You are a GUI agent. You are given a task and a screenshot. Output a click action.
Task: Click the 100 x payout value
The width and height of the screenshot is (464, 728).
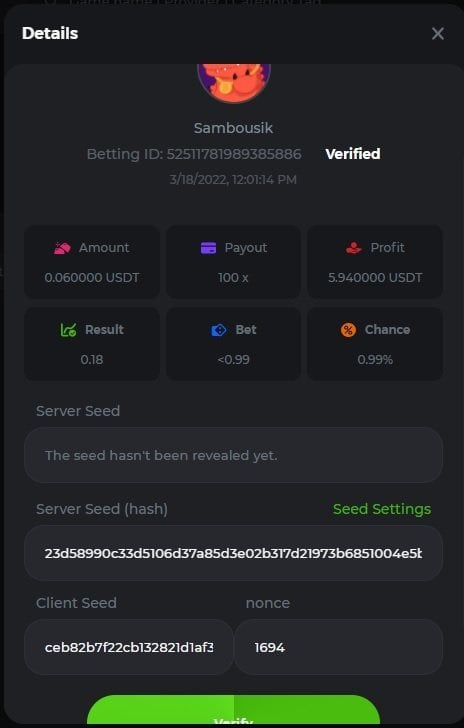click(233, 278)
